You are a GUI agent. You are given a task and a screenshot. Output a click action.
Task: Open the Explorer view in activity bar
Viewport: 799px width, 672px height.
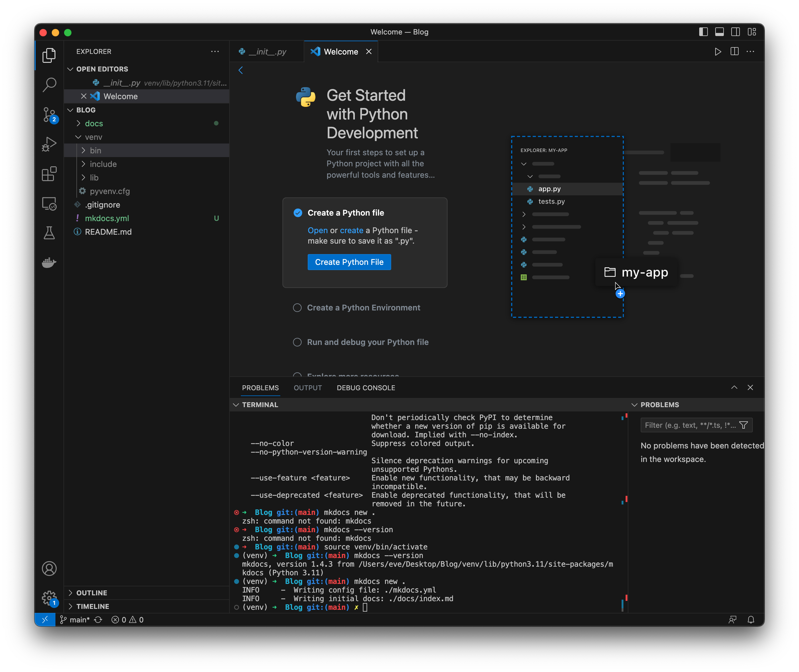click(49, 55)
